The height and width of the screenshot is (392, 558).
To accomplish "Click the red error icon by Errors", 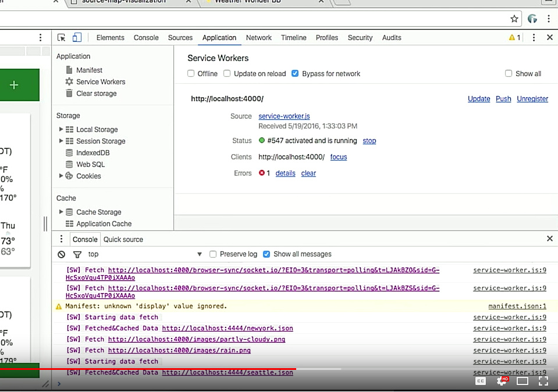I will [x=262, y=173].
